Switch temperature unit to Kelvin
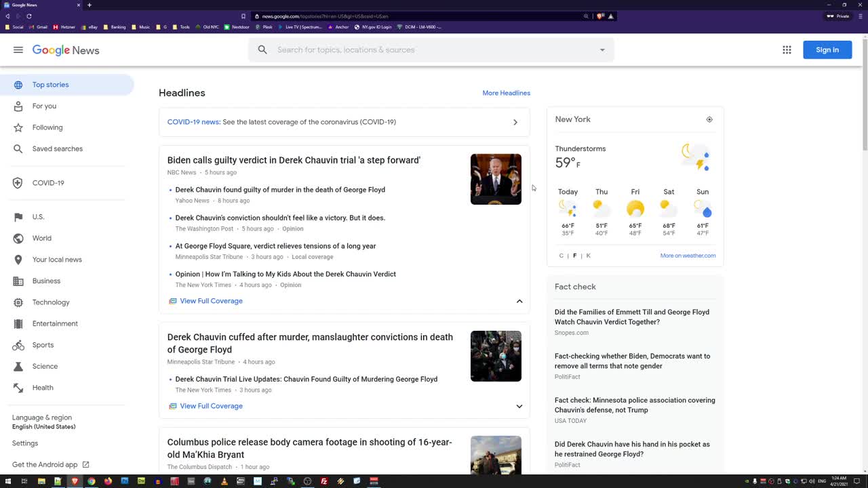 tap(588, 256)
